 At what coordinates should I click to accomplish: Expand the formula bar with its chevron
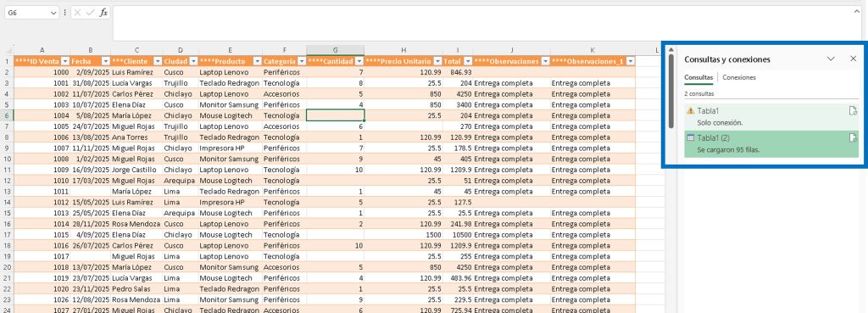(x=858, y=11)
